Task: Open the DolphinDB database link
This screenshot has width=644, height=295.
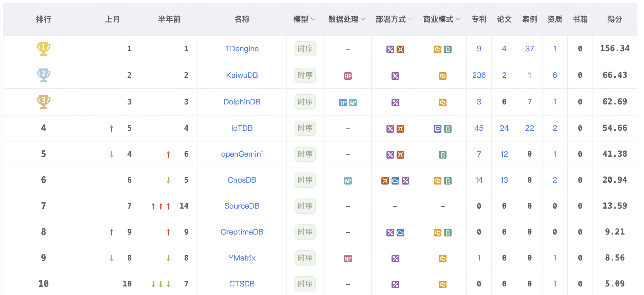Action: (242, 102)
